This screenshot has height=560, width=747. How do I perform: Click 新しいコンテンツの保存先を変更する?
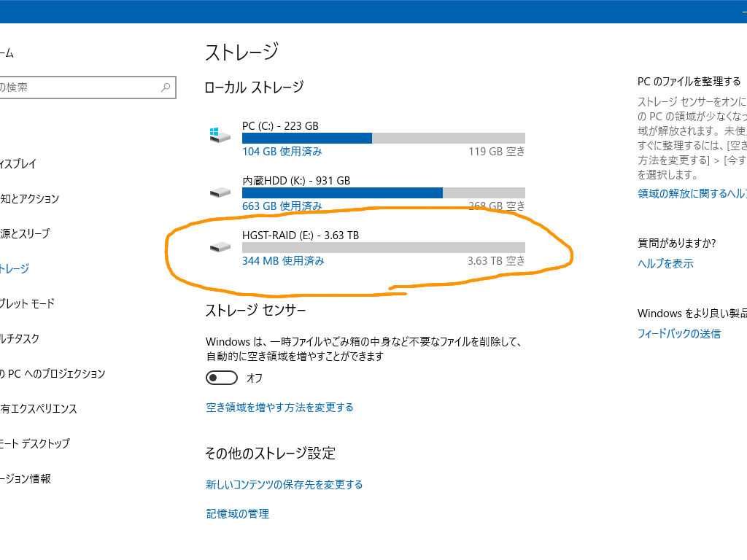click(284, 483)
